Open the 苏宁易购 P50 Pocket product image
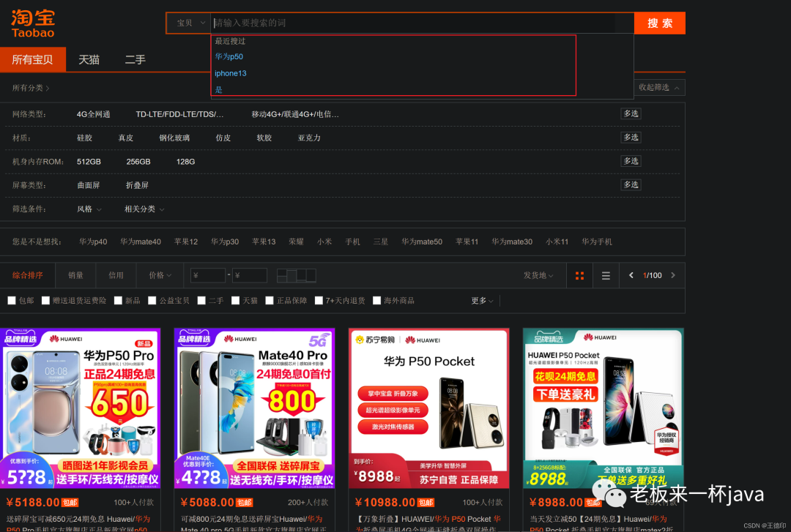Viewport: 791px width, 532px height. click(x=428, y=408)
